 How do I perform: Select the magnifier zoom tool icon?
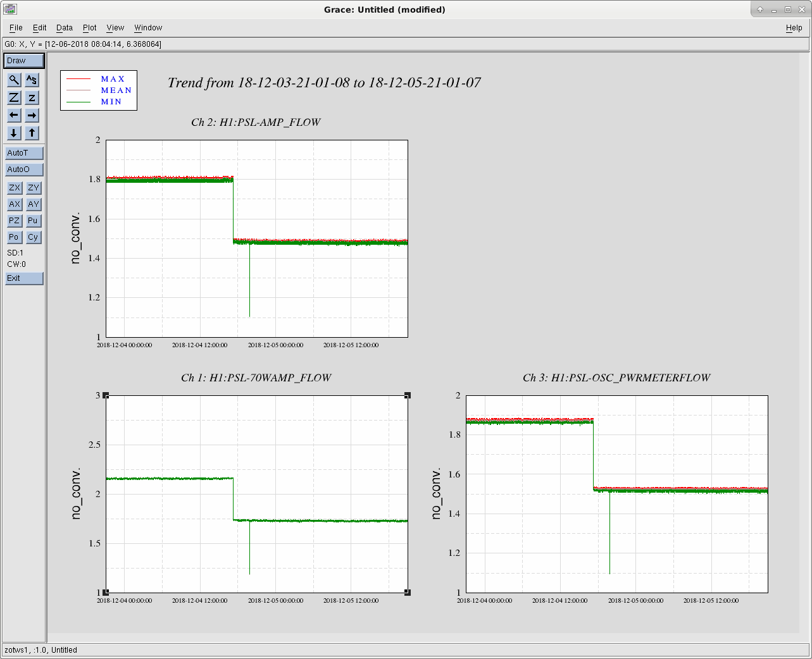click(x=14, y=80)
